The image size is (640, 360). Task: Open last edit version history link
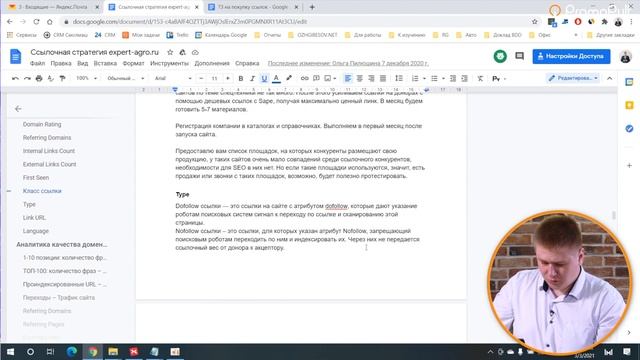point(348,63)
